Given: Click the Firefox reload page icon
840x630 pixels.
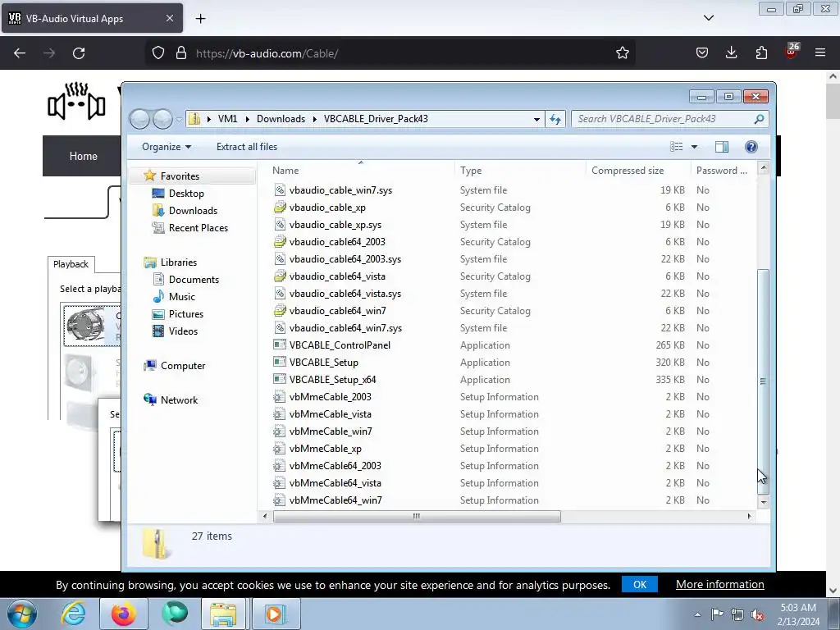Looking at the screenshot, I should coord(79,53).
